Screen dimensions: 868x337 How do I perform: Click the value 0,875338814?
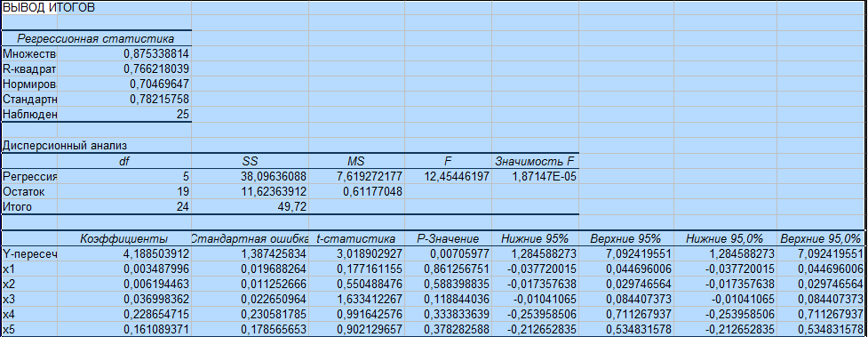156,53
